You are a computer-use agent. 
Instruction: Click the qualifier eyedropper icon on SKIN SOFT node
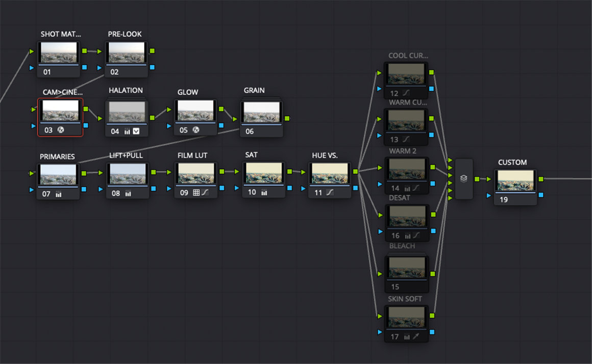tap(417, 336)
